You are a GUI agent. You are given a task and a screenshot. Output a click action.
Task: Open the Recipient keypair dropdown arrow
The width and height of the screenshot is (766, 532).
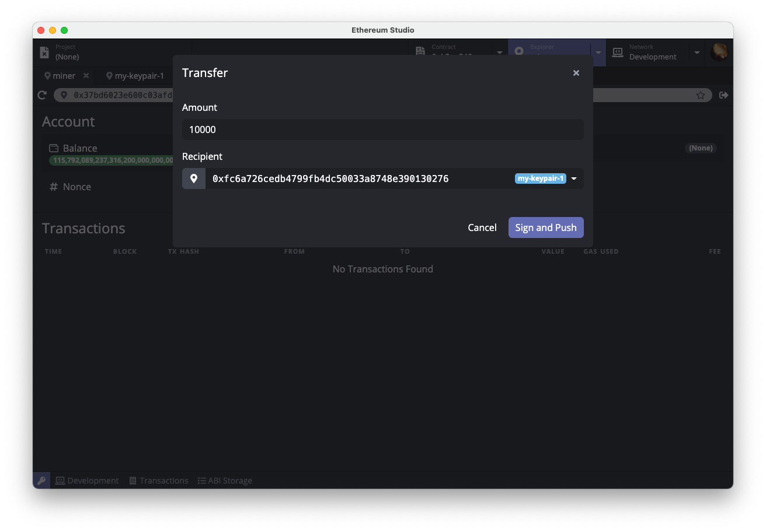pos(574,178)
